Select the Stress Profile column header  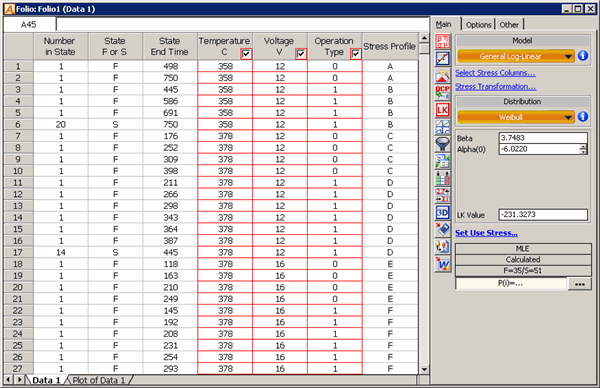(x=390, y=46)
